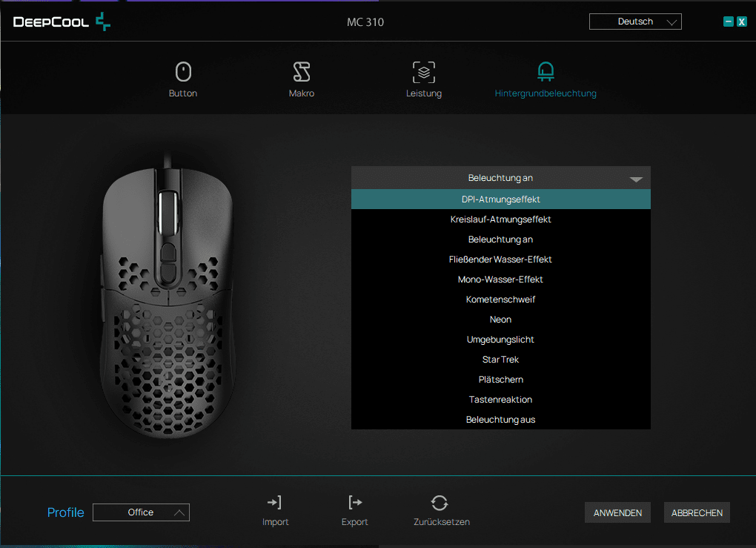Open the Office profile dropdown
The image size is (756, 548).
point(142,512)
